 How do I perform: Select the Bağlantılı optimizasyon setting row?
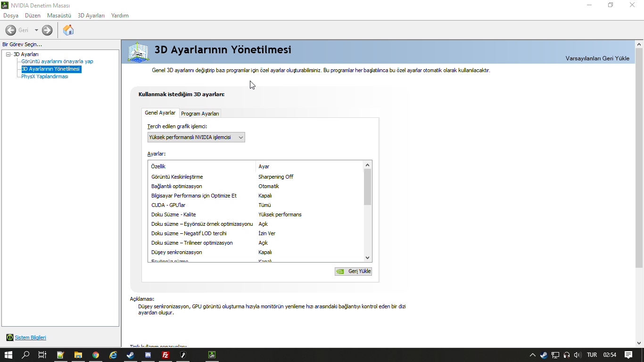coord(256,186)
